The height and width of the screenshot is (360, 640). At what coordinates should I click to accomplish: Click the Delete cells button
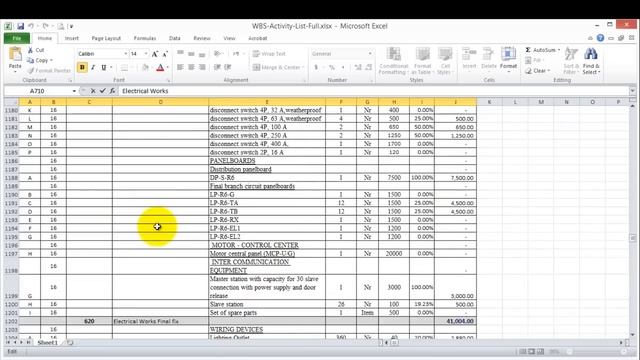coord(489,60)
